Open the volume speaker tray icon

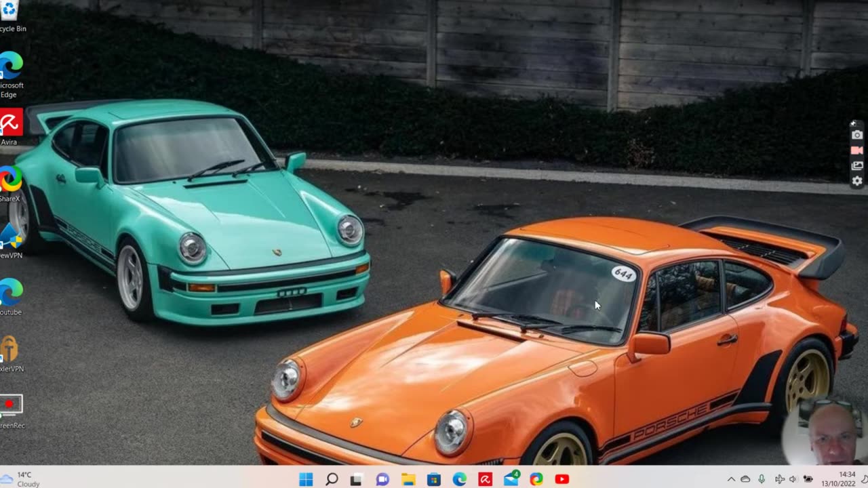(x=793, y=479)
